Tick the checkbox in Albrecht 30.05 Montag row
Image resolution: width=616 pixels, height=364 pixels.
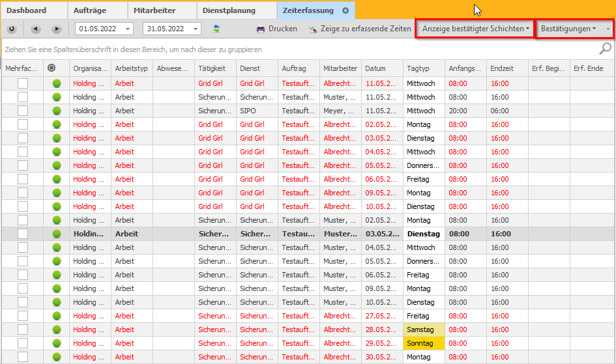pyautogui.click(x=23, y=357)
